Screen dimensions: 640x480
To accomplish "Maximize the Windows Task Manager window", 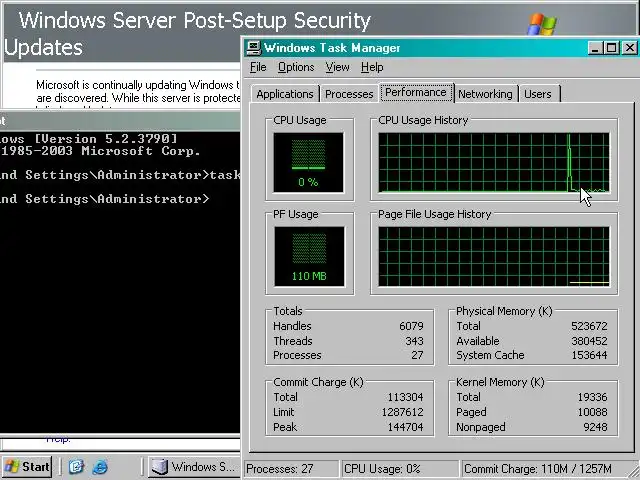I will pos(611,48).
